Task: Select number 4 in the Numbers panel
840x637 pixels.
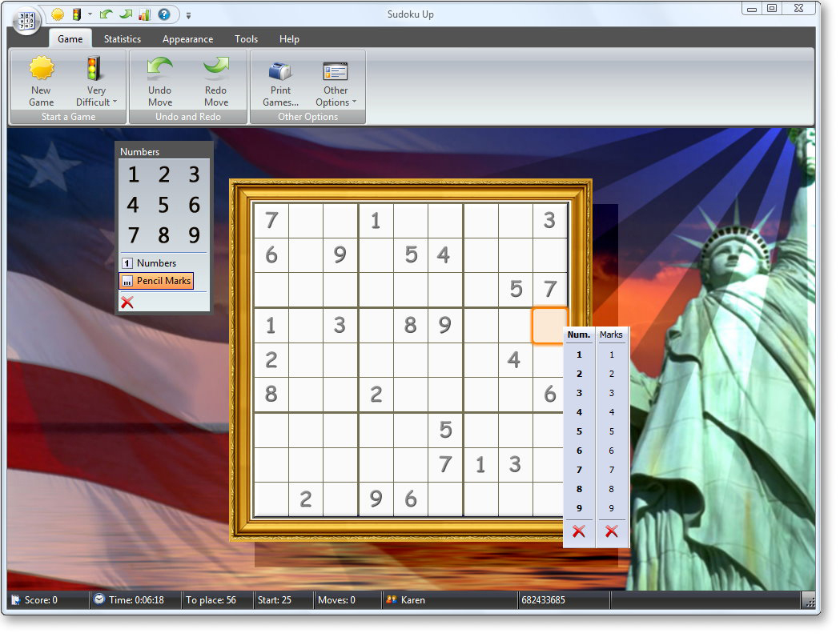Action: pos(134,205)
